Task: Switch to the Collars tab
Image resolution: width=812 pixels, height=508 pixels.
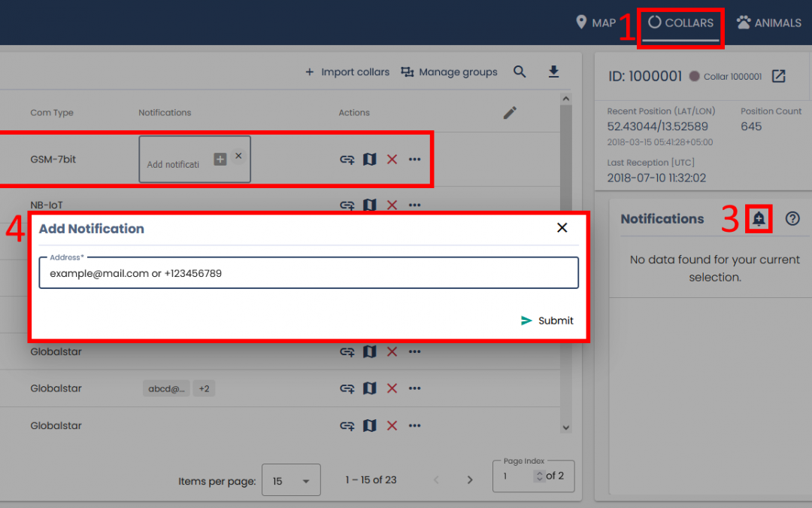Action: pos(681,23)
